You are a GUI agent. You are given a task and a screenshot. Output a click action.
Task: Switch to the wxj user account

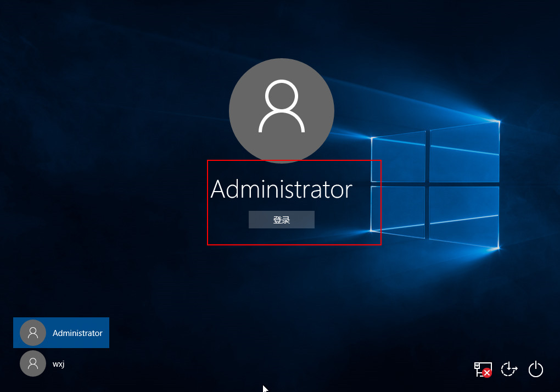(x=61, y=364)
